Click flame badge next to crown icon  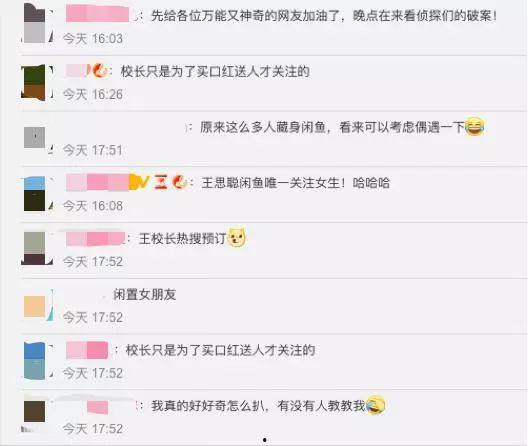[x=180, y=182]
